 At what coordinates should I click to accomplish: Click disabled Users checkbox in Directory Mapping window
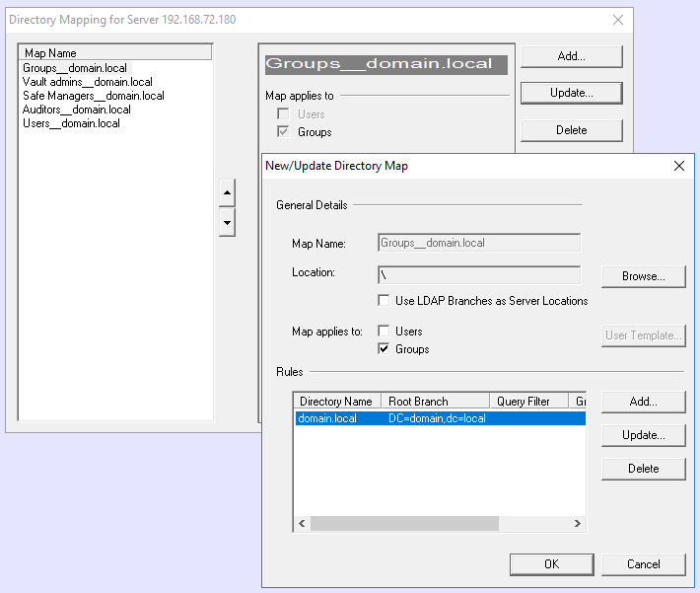tap(283, 113)
